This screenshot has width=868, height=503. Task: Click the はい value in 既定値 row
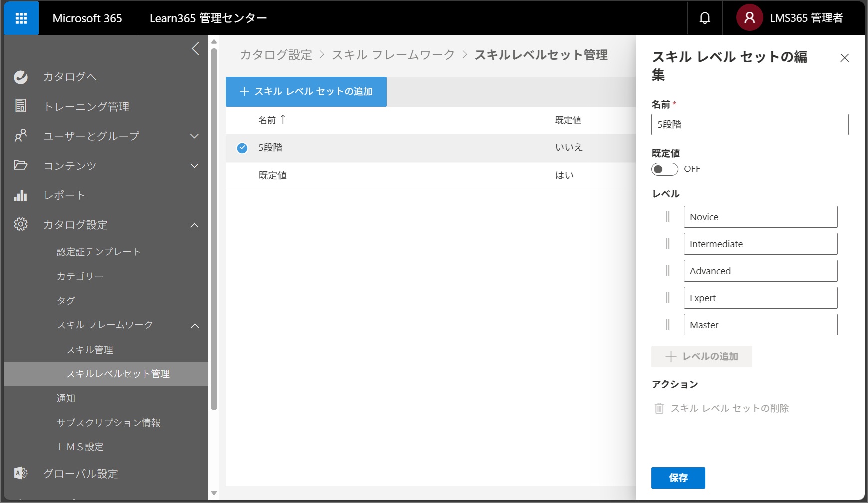(564, 175)
